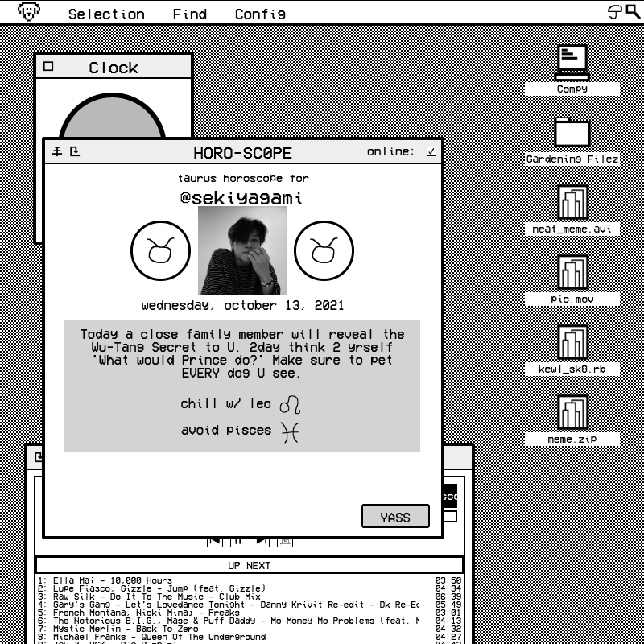This screenshot has height=644, width=644.
Task: Toggle the online checkbox
Action: (x=431, y=151)
